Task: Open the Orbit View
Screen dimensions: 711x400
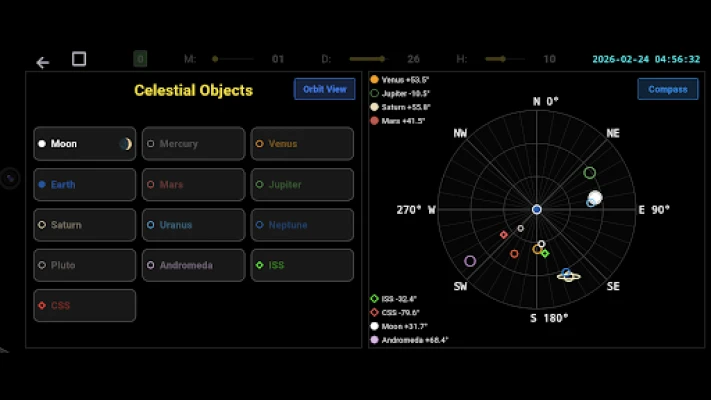Action: [324, 89]
